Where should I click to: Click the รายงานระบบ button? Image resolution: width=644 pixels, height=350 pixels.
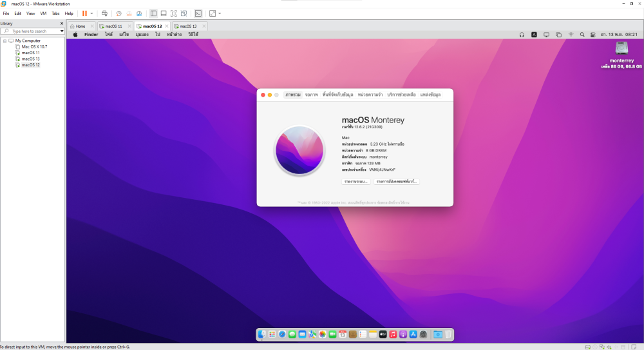355,181
